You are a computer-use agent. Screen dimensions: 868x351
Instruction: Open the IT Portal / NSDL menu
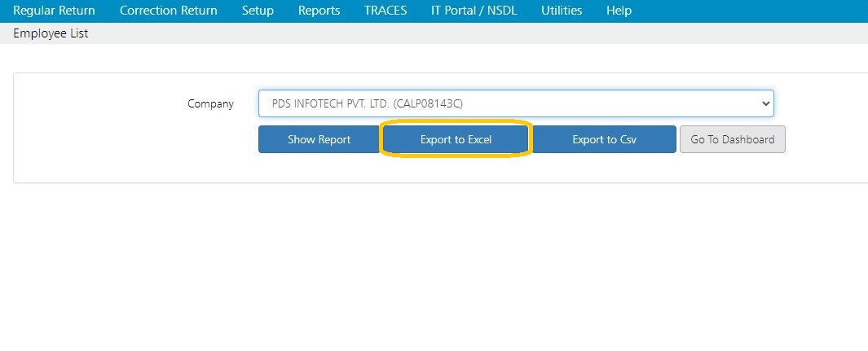point(474,11)
